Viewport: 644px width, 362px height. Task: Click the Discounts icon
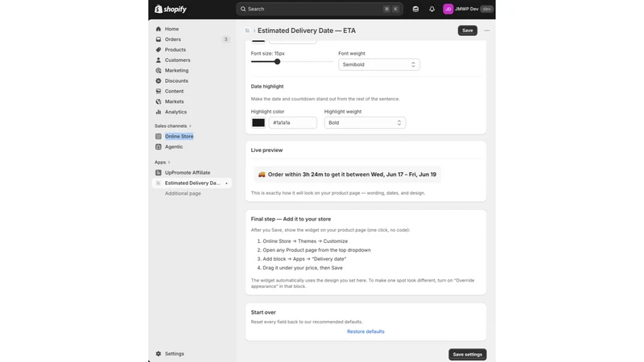pyautogui.click(x=159, y=81)
